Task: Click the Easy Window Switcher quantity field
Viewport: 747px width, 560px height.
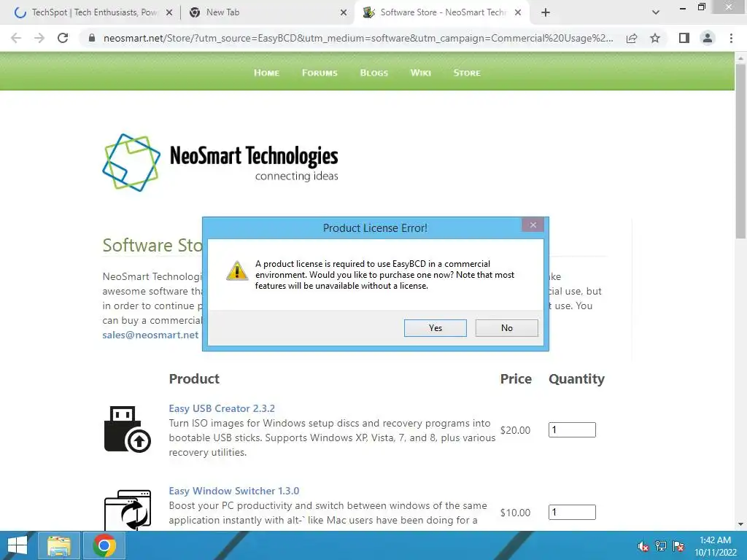Action: (572, 513)
